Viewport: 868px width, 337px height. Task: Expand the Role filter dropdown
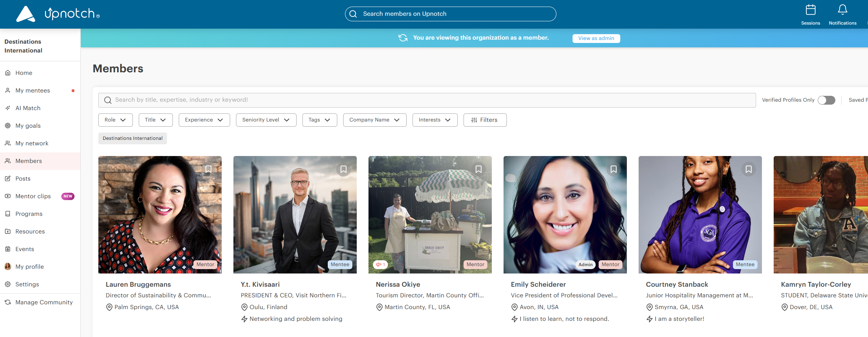115,120
